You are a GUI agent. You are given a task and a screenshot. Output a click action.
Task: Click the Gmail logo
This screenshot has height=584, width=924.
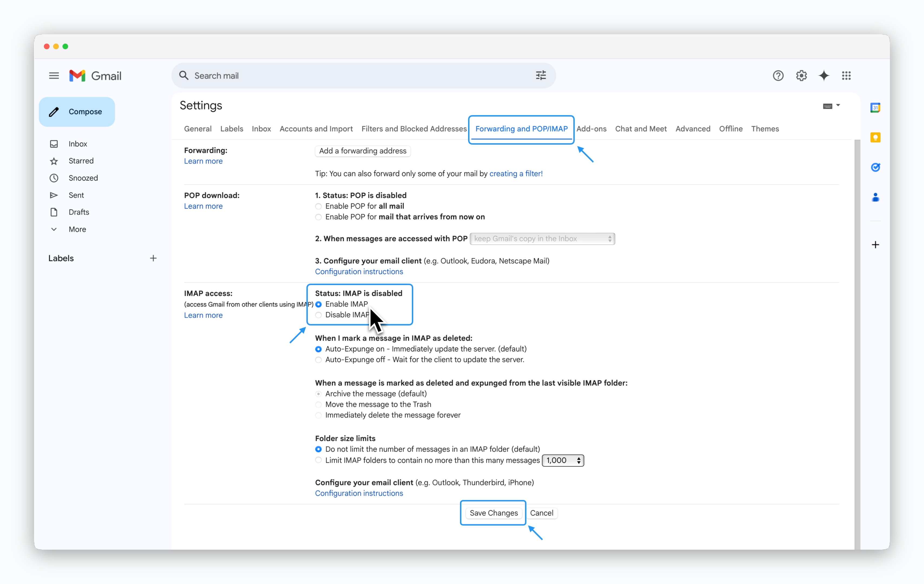pos(95,75)
